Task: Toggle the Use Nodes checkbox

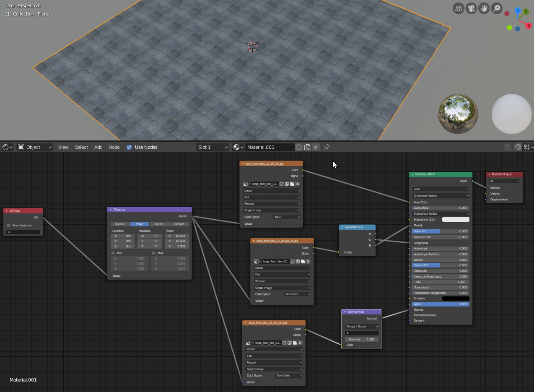Action: tap(129, 147)
